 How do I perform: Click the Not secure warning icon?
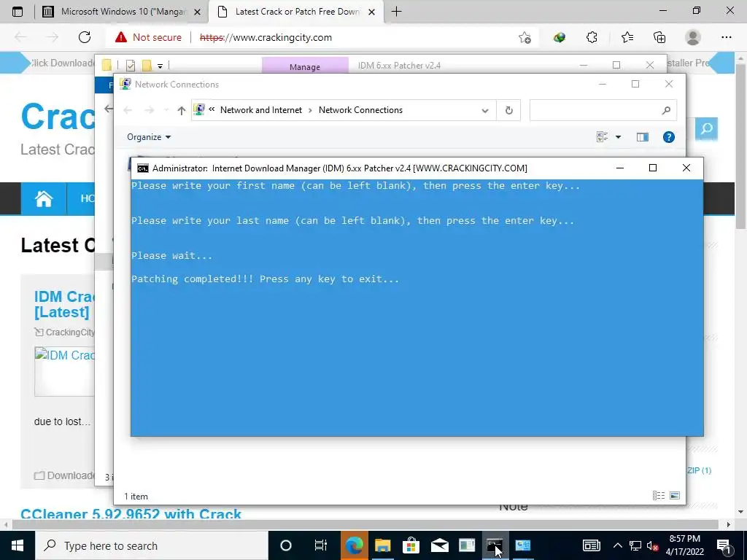coord(121,37)
